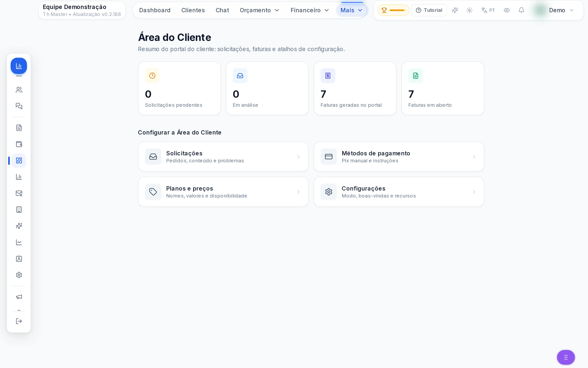Click 'Pix manual e instruções' subtitle
588x368 pixels.
coord(370,161)
